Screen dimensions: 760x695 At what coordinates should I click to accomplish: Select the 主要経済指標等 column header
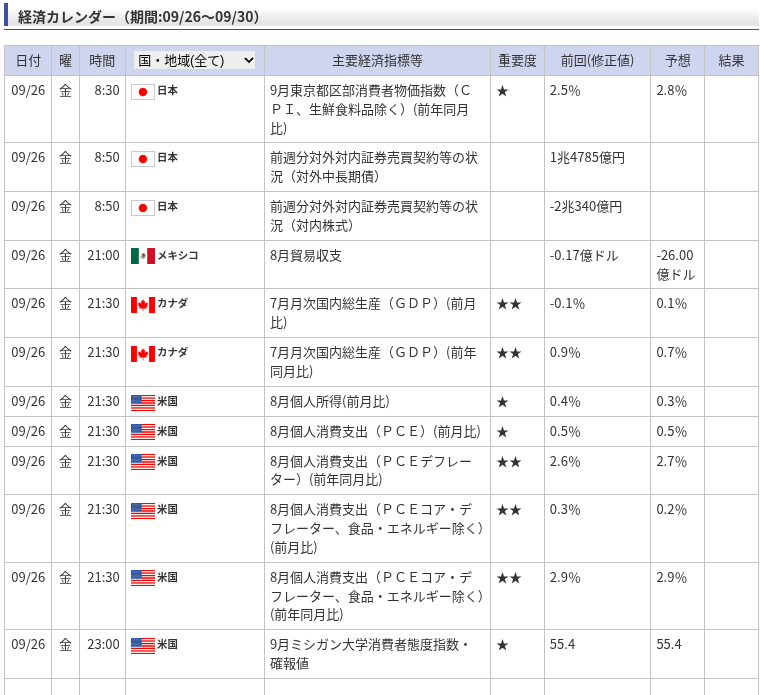tap(377, 60)
